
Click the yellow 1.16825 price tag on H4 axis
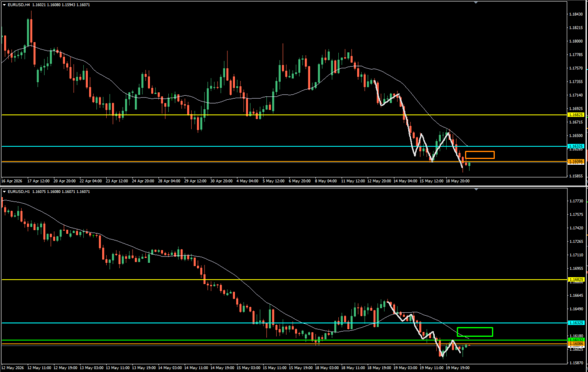(576, 115)
